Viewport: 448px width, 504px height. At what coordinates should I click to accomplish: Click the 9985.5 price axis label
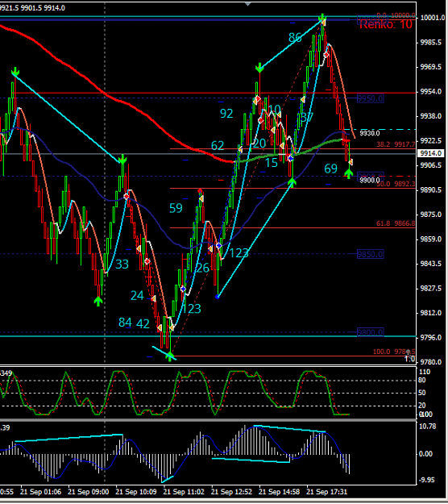[x=430, y=43]
